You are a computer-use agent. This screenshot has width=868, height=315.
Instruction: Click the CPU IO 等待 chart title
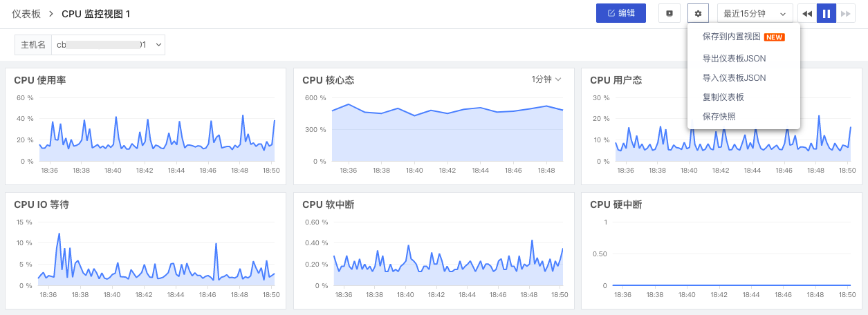click(x=41, y=204)
